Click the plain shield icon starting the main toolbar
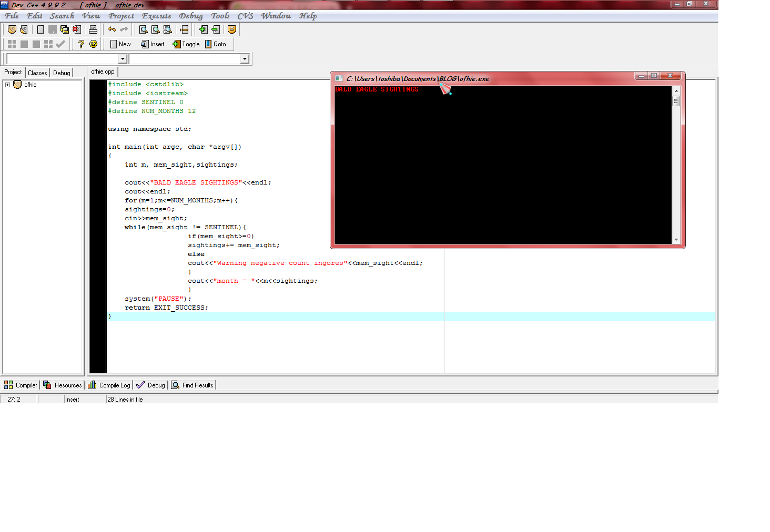Viewport: 770px width, 532px height. (12, 29)
